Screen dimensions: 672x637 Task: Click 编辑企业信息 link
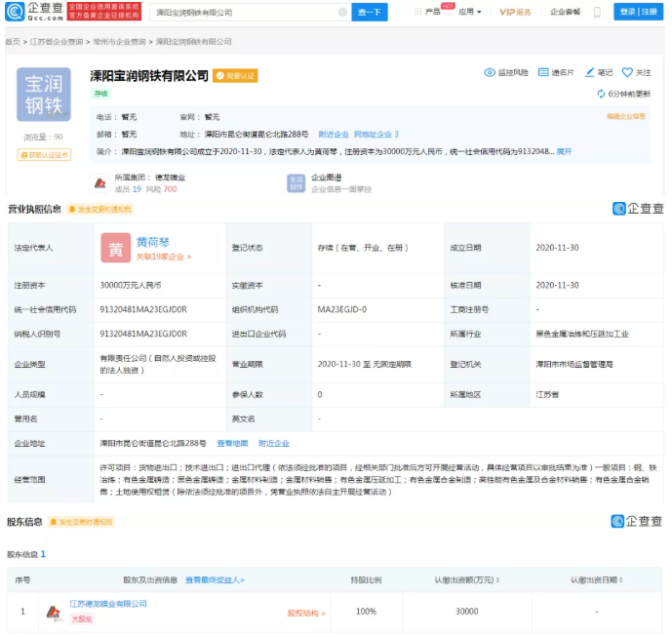click(x=626, y=116)
